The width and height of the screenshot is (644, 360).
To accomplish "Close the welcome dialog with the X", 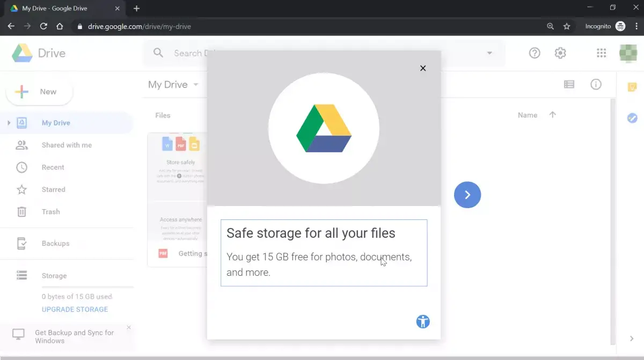I will pos(423,68).
